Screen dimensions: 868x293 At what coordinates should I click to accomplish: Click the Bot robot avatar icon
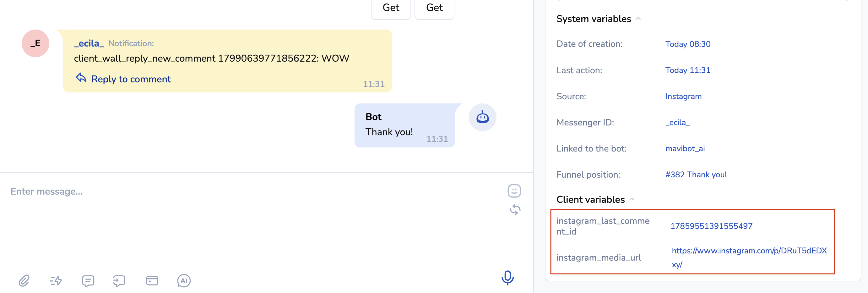(x=482, y=117)
